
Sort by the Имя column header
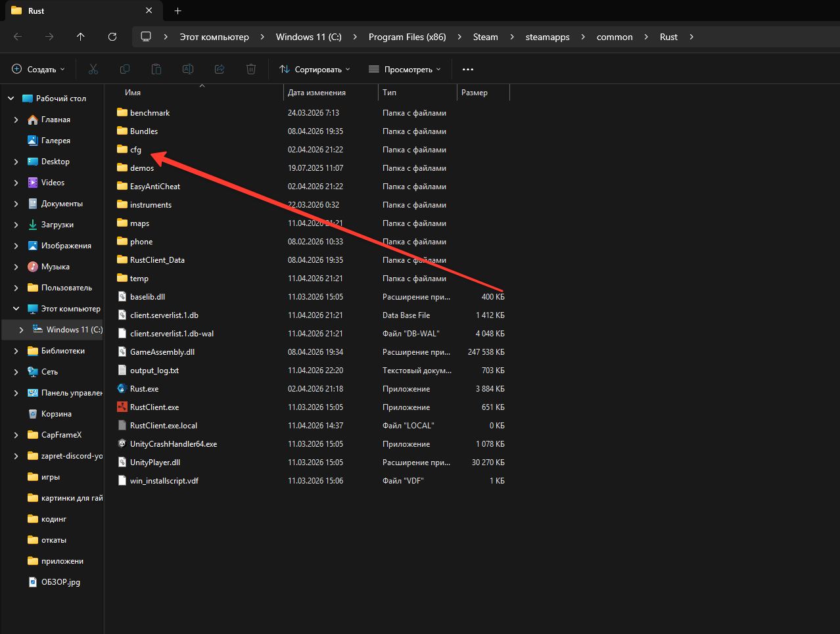133,93
